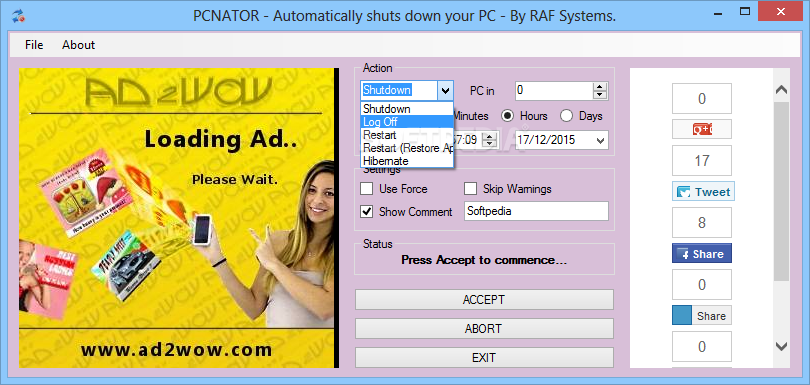
Task: Enable the Use Force checkbox
Action: coord(367,189)
